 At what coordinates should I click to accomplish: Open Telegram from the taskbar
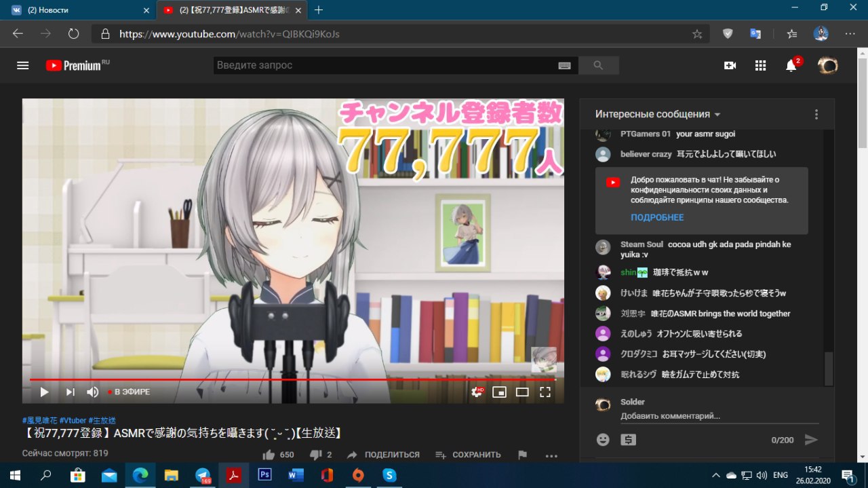click(202, 475)
